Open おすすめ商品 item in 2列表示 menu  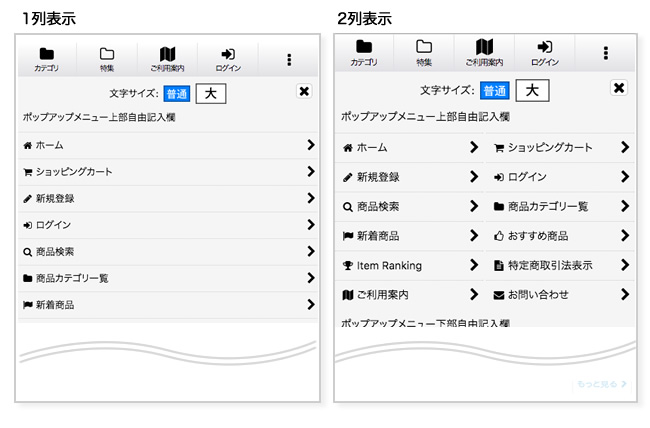click(560, 236)
